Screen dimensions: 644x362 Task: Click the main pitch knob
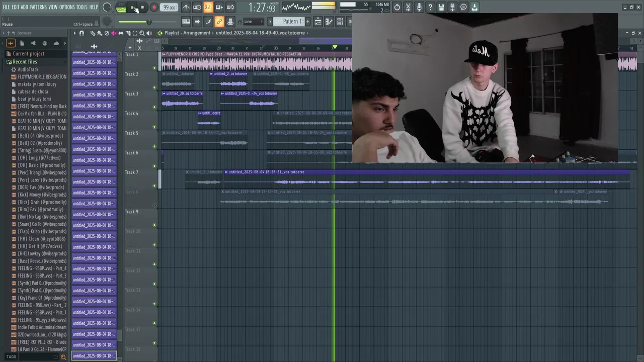(x=107, y=21)
